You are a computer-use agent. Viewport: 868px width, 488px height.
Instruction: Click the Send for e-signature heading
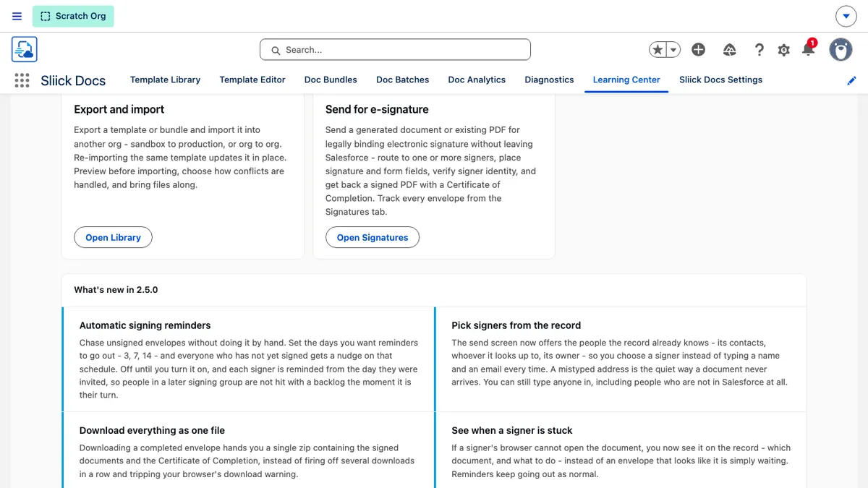tap(377, 109)
